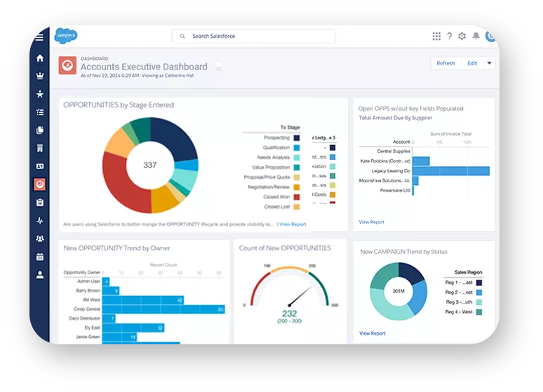The image size is (543, 392).
Task: Open the Contacts card icon in sidebar
Action: [40, 166]
